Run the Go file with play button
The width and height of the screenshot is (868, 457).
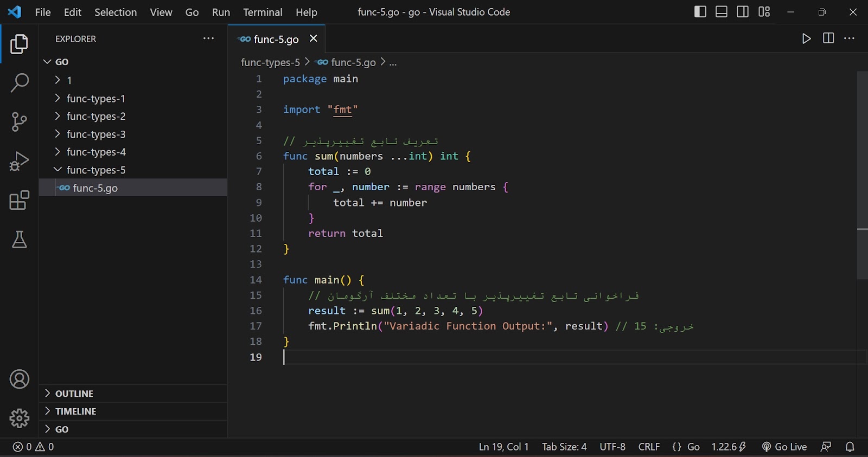(806, 38)
